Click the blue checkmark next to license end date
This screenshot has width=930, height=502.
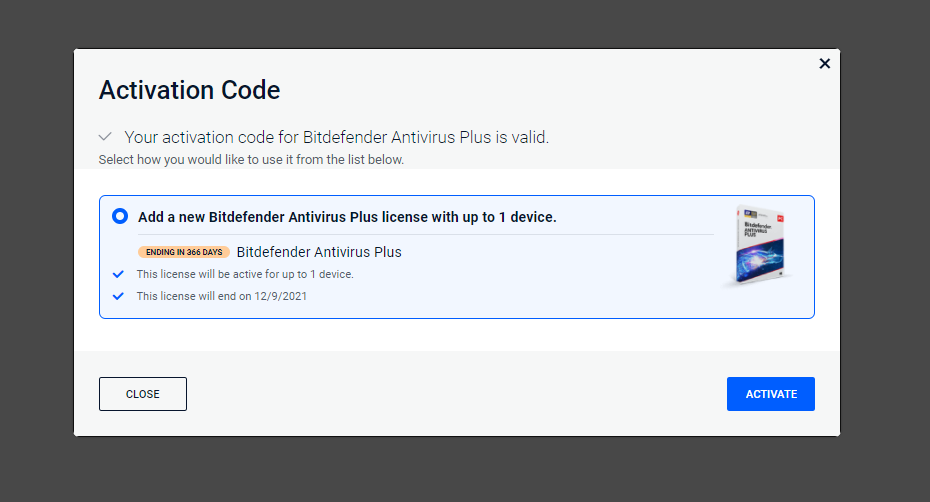click(x=118, y=296)
